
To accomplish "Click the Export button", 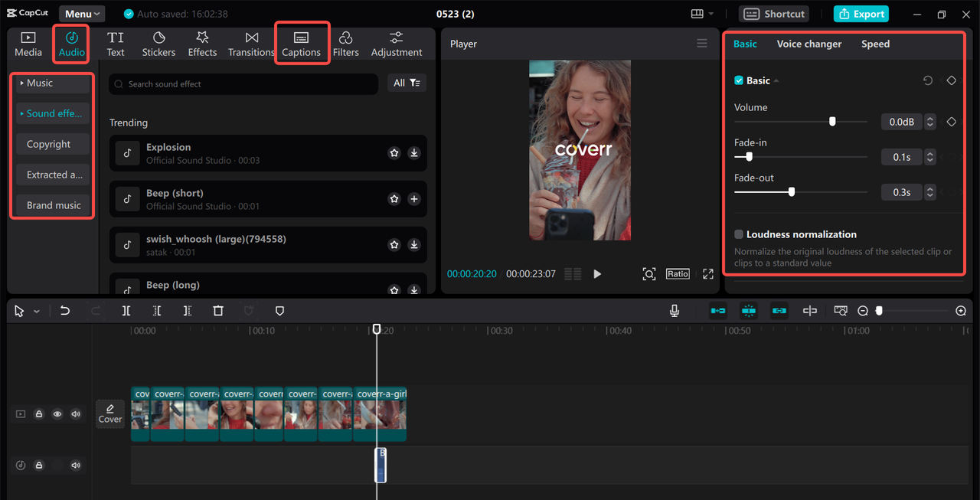I will [x=861, y=14].
